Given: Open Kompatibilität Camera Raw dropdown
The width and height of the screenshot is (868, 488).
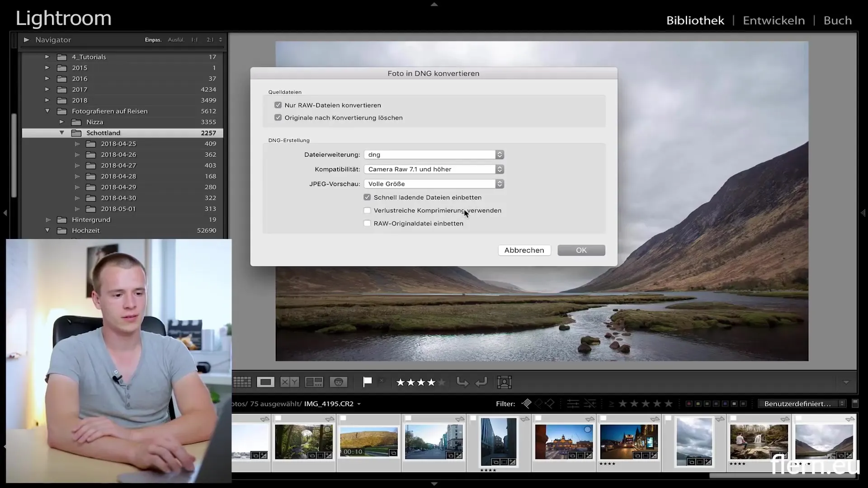Looking at the screenshot, I should [434, 169].
